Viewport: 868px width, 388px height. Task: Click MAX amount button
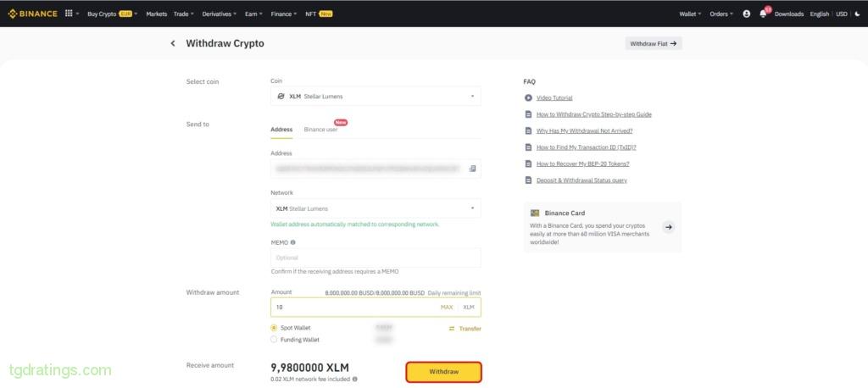(x=447, y=308)
